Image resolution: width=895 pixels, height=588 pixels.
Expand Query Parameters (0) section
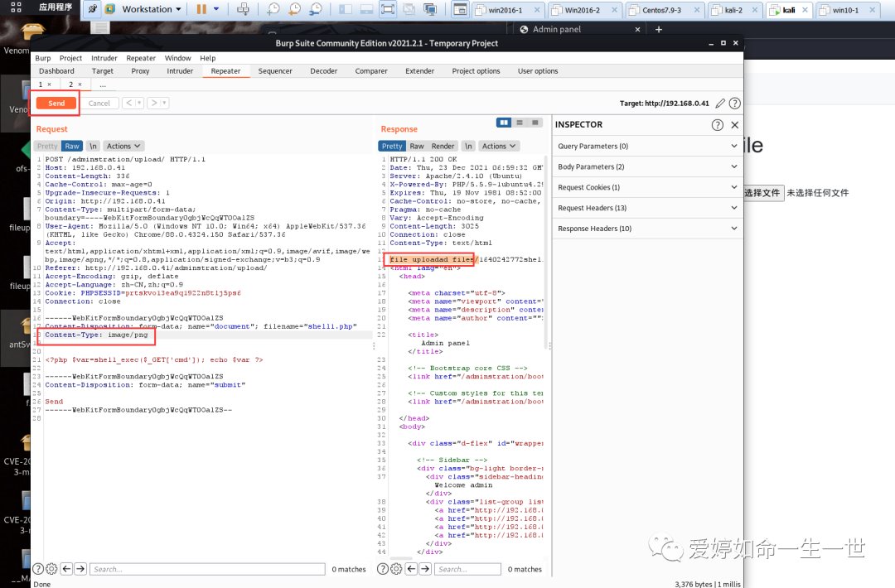pos(647,146)
